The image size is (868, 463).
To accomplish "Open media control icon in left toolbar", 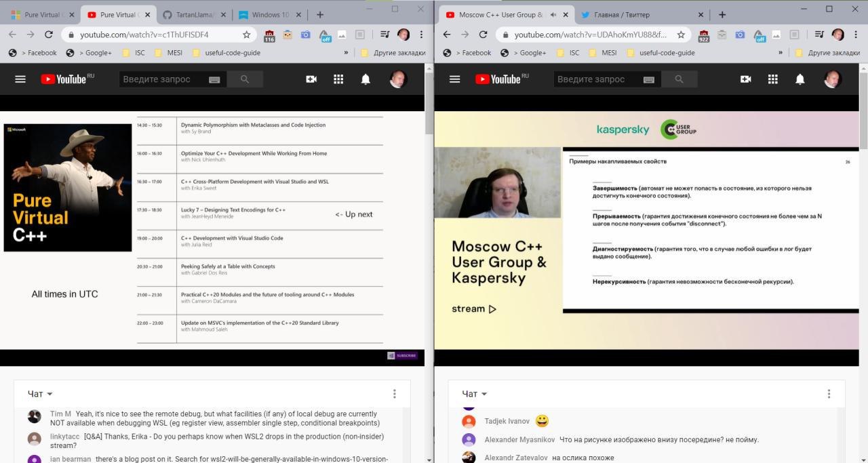I will 384,35.
